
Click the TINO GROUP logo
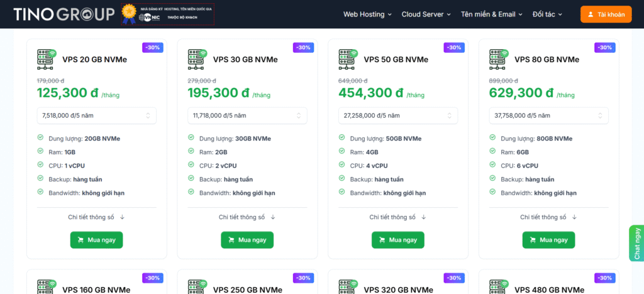point(64,14)
